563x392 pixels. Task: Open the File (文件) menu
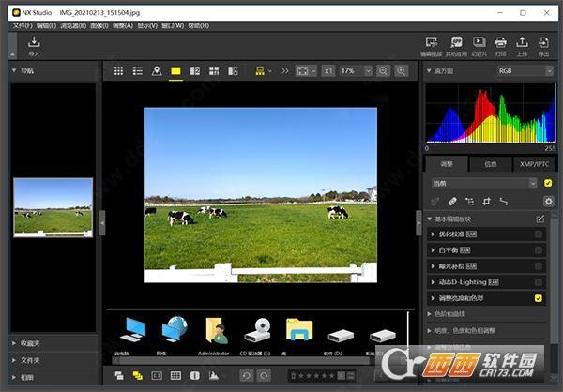click(23, 25)
